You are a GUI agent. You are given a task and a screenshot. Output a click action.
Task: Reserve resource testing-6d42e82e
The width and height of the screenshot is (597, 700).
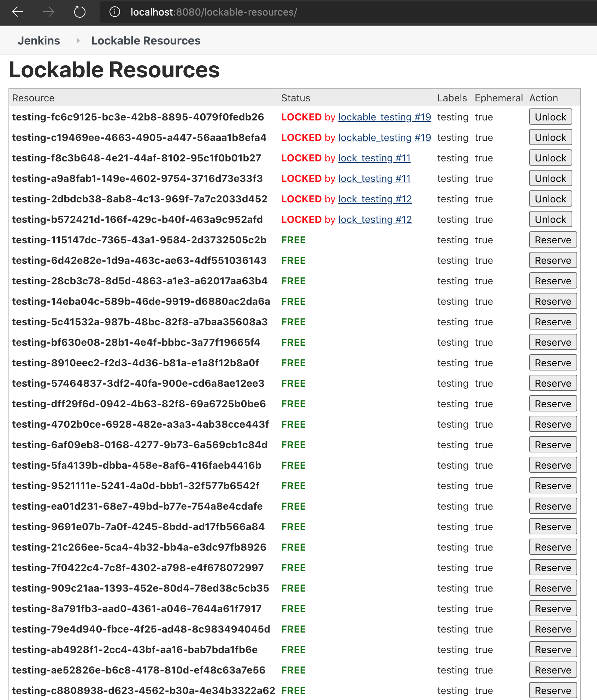pyautogui.click(x=553, y=260)
